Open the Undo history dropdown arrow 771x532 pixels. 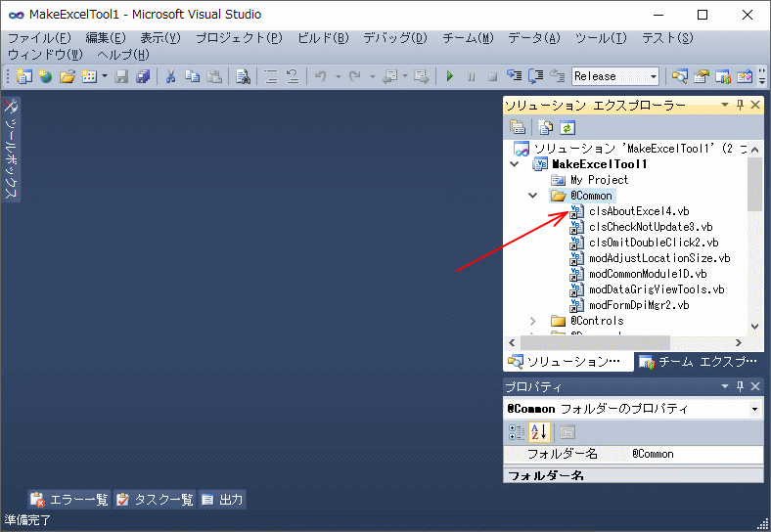[x=338, y=76]
